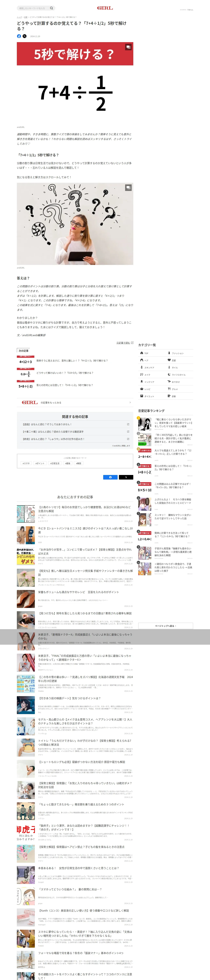Image resolution: width=210 pixels, height=980 pixels.
Task: Click external icon on 【終夜】 row
Action: point(128,439)
